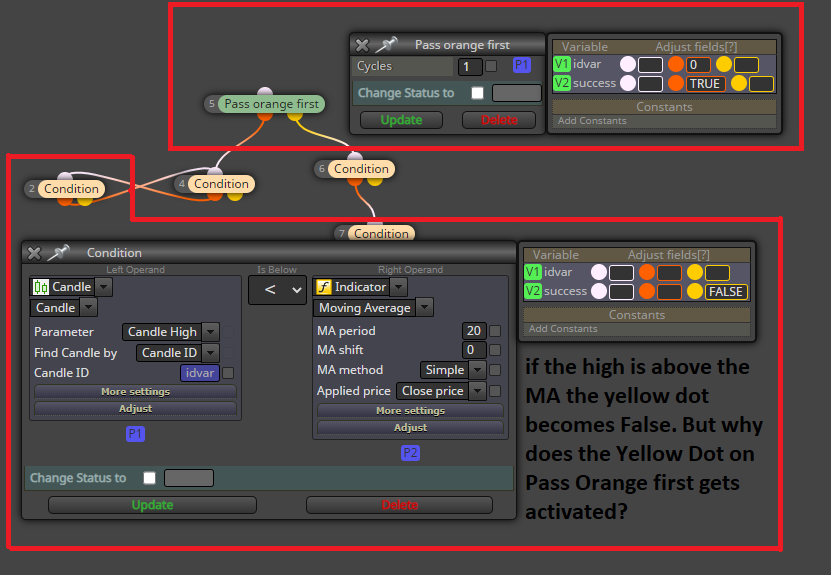This screenshot has height=575, width=831.
Task: Open the Is Below comparison operator dropdown
Action: pyautogui.click(x=277, y=290)
